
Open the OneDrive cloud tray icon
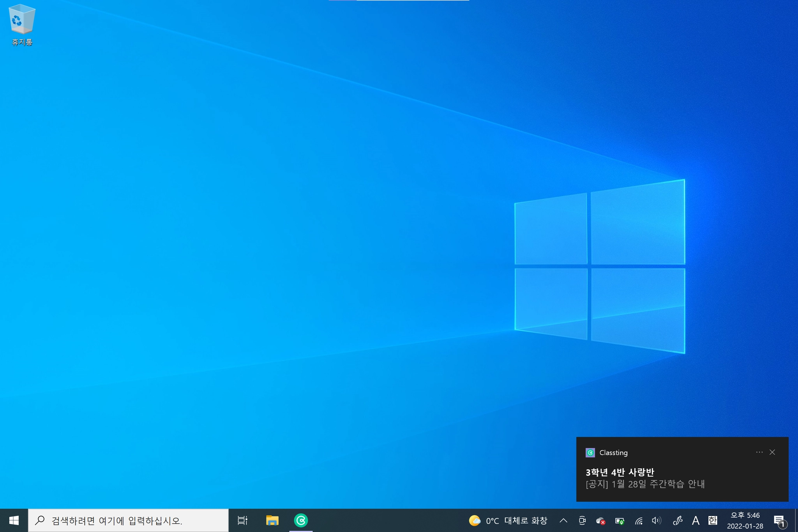click(600, 521)
